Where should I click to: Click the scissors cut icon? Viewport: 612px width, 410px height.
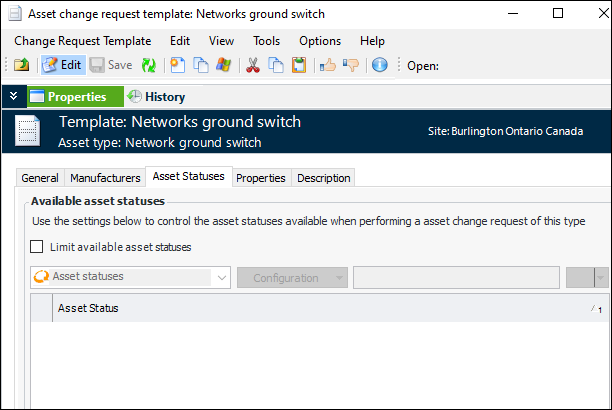coord(252,66)
